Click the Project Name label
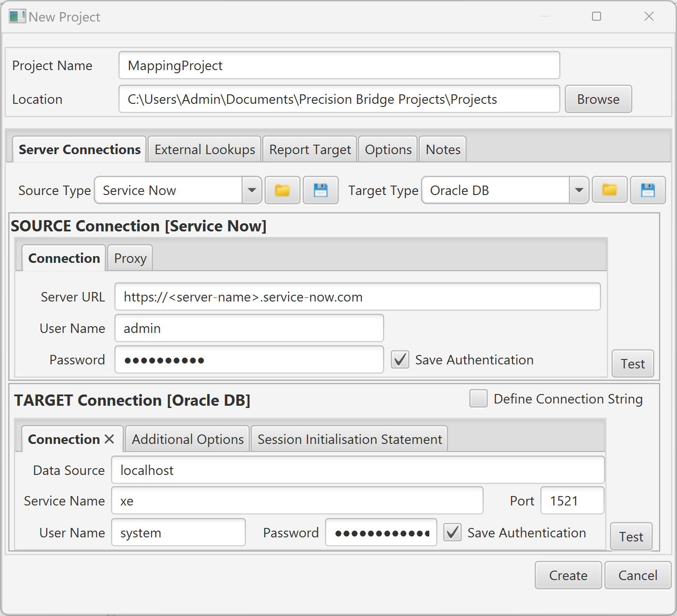 point(52,66)
